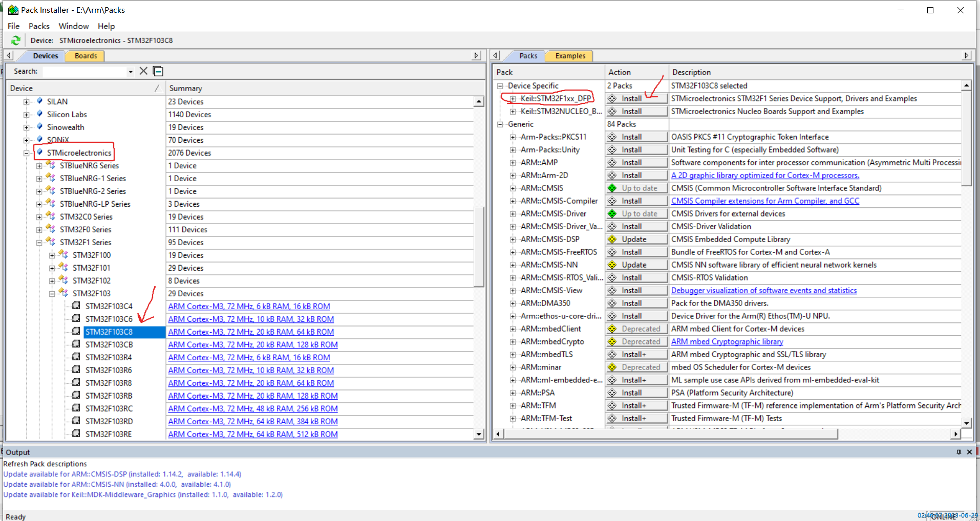Open the 2D graphic library description link
980x521 pixels.
coord(765,176)
